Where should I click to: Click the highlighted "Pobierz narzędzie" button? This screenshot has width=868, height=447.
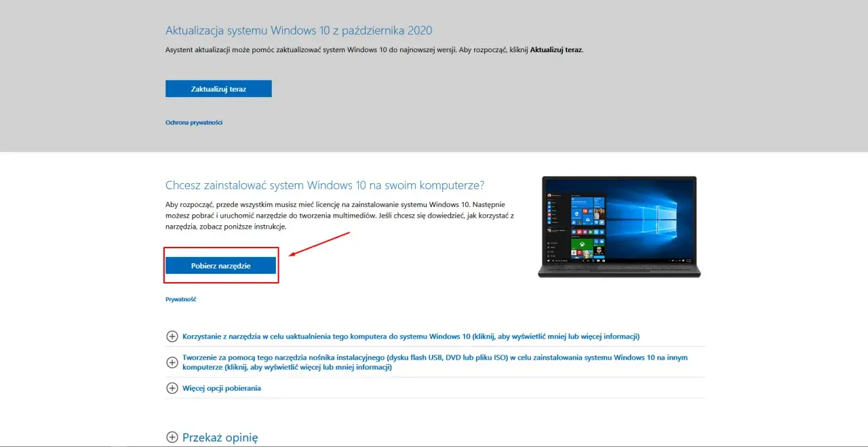point(220,265)
